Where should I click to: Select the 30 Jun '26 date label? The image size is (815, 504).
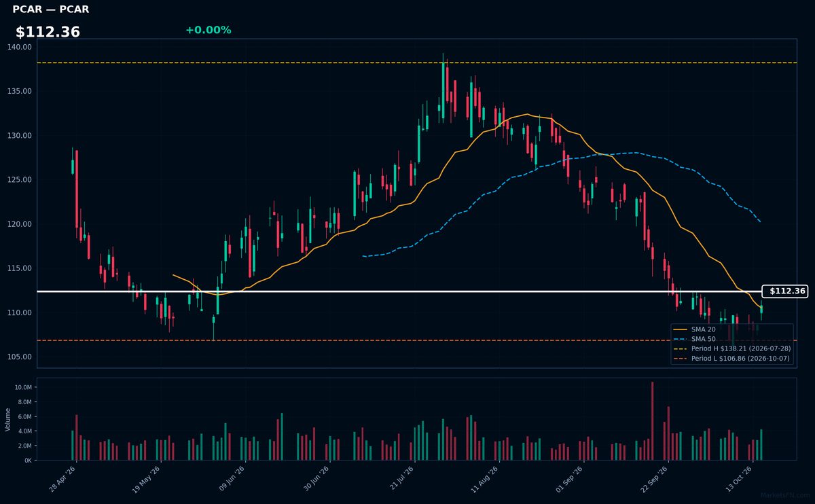[x=315, y=479]
